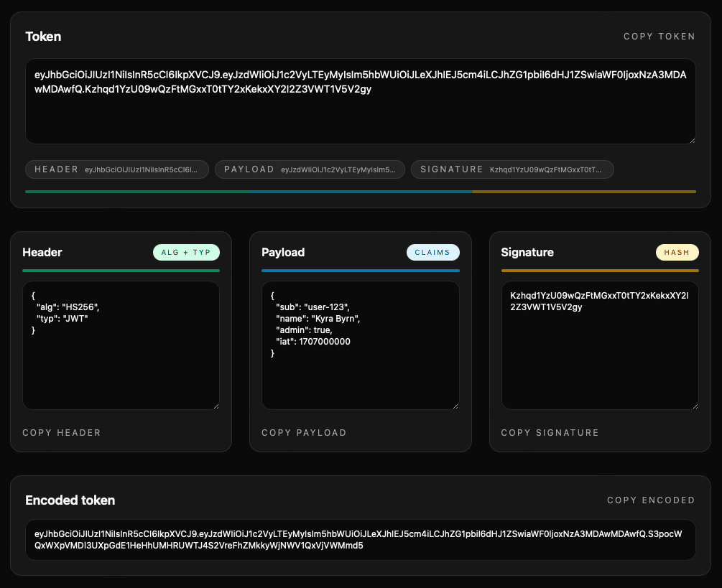The height and width of the screenshot is (588, 722).
Task: Click the COPY TOKEN action
Action: [x=659, y=36]
